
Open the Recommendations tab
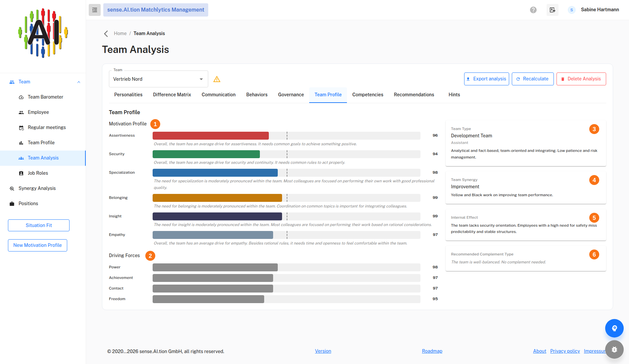coord(414,95)
